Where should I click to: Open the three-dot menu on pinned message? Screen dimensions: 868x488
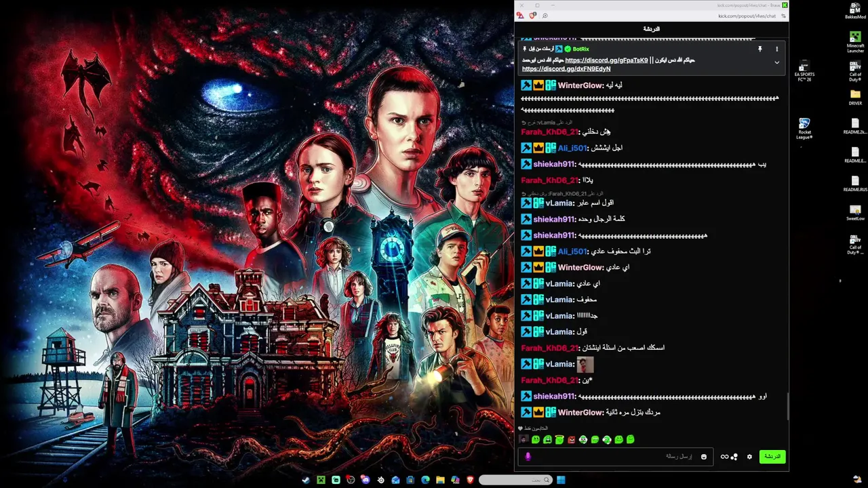(x=776, y=49)
